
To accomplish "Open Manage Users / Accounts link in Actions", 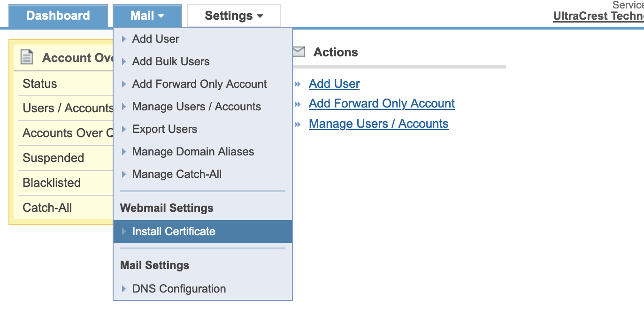I will (x=379, y=123).
